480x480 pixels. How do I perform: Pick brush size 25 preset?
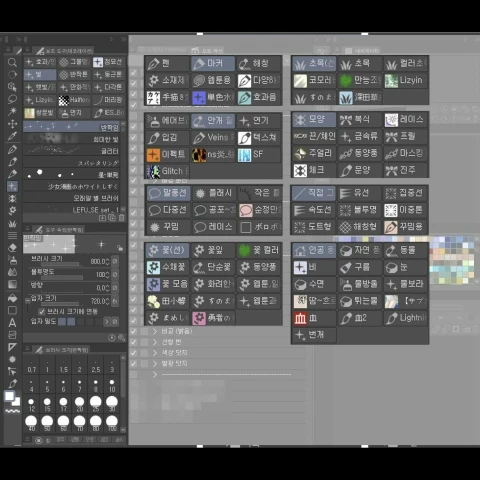(96, 404)
